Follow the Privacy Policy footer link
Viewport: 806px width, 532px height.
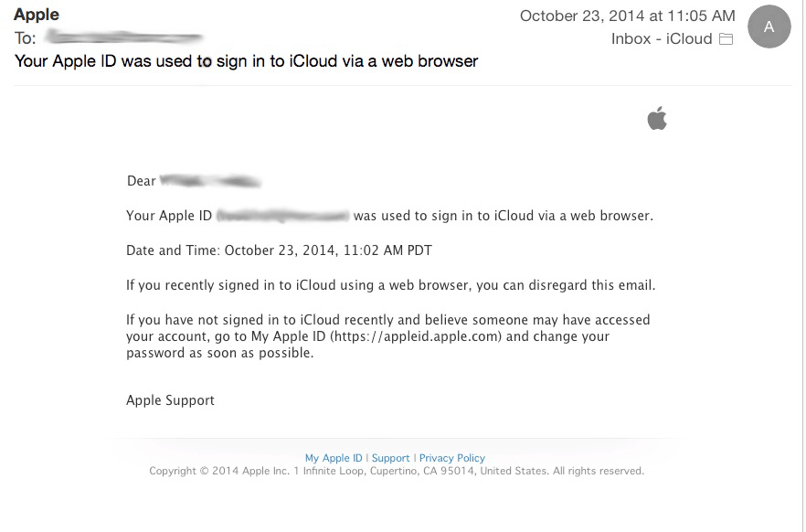point(452,458)
